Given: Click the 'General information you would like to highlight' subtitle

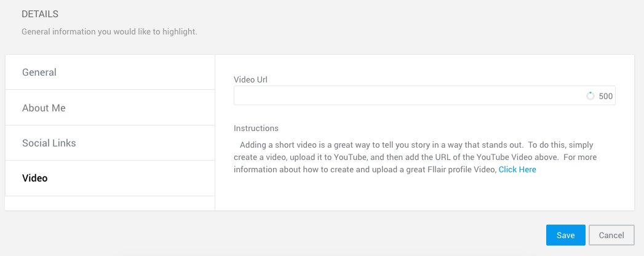Looking at the screenshot, I should pyautogui.click(x=109, y=31).
